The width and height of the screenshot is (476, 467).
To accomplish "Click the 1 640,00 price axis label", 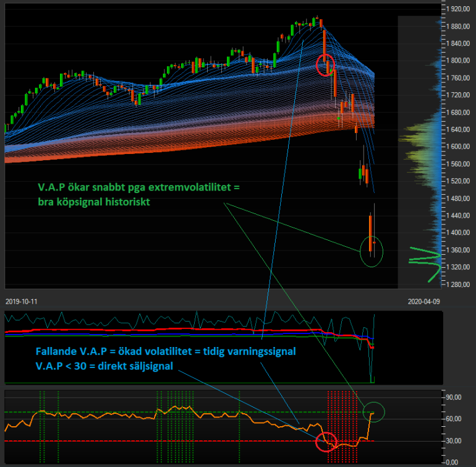I will coord(458,129).
